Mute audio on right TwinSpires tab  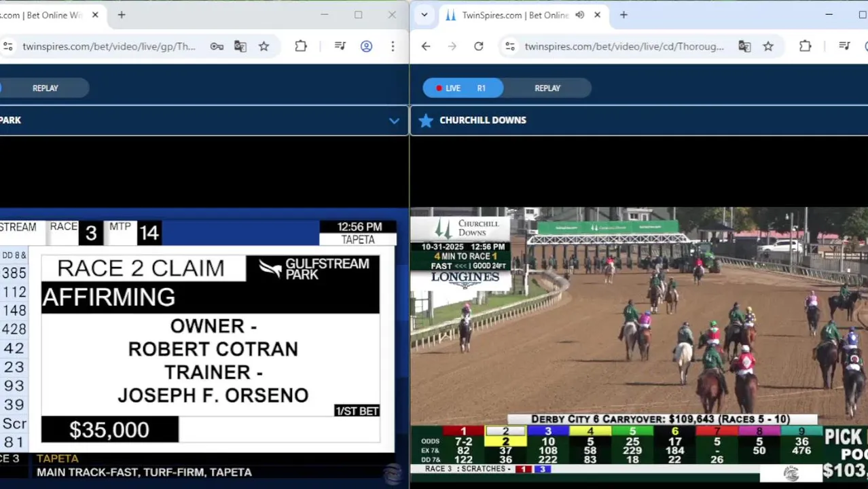(x=579, y=15)
